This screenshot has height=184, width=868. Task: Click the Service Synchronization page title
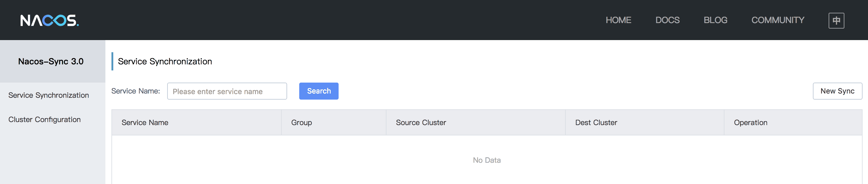click(x=165, y=61)
